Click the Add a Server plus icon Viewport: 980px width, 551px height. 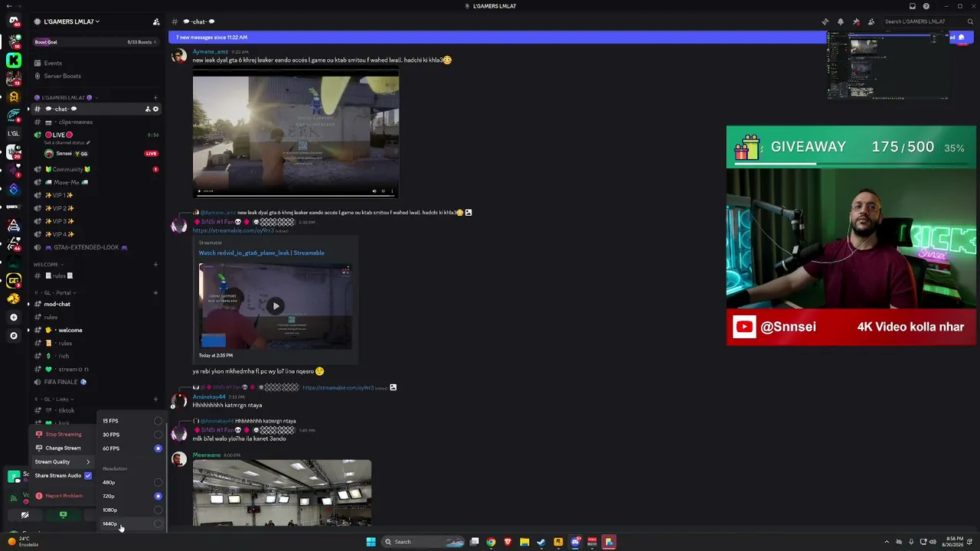click(x=14, y=317)
